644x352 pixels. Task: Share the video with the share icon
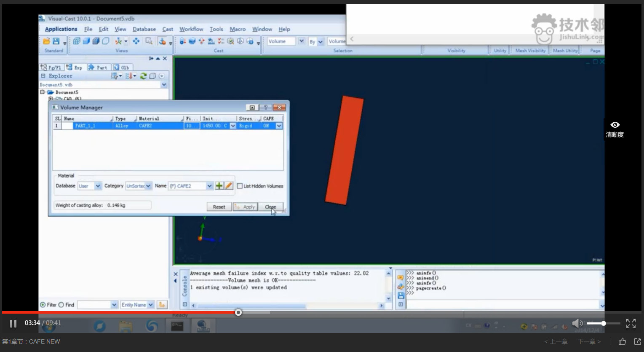[x=637, y=341]
